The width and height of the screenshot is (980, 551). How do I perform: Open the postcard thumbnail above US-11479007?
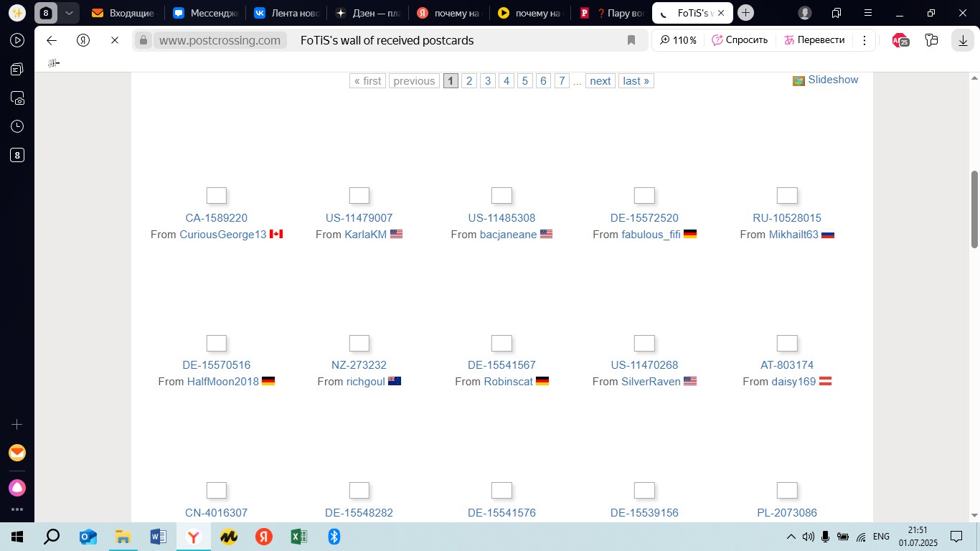(359, 195)
